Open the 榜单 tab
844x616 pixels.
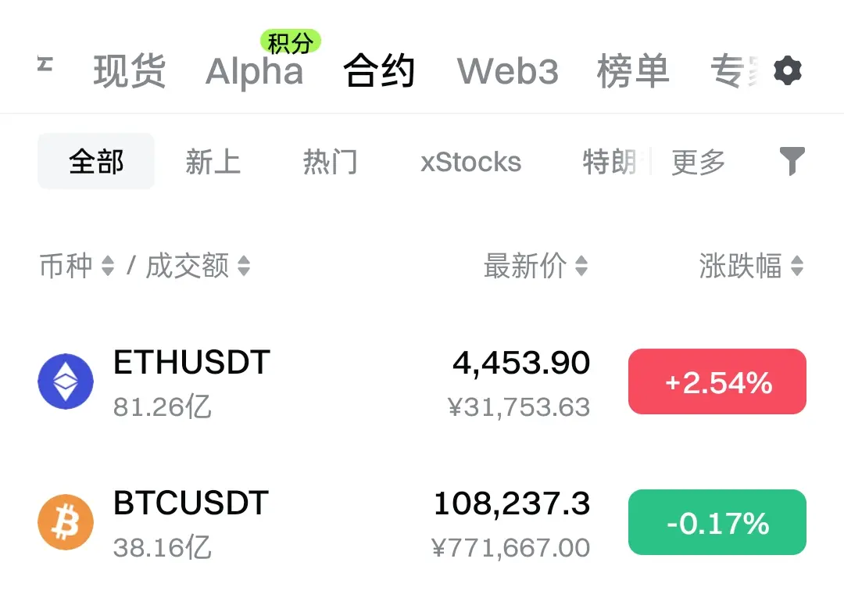coord(633,71)
